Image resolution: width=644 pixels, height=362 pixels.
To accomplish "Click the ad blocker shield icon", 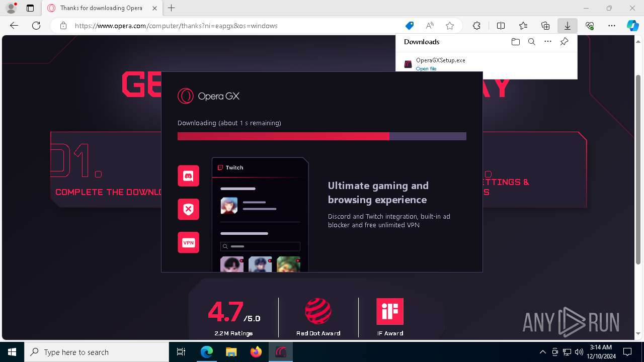I will tap(188, 209).
